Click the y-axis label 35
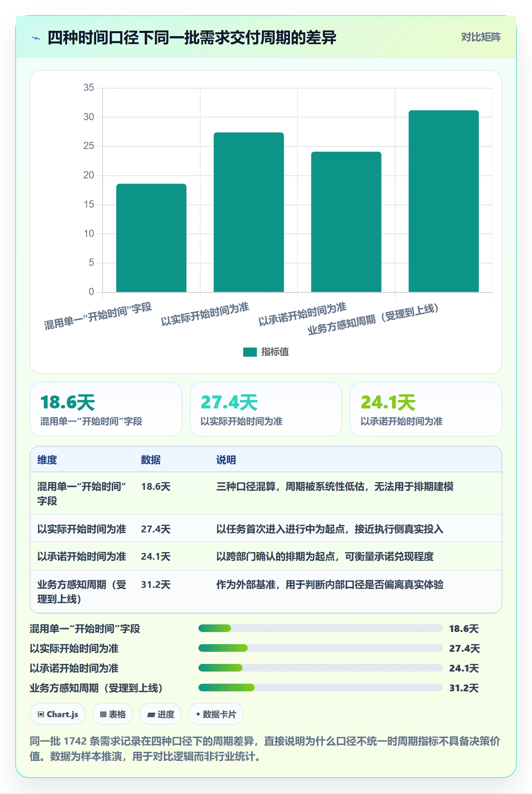Image resolution: width=532 pixels, height=794 pixels. click(89, 88)
